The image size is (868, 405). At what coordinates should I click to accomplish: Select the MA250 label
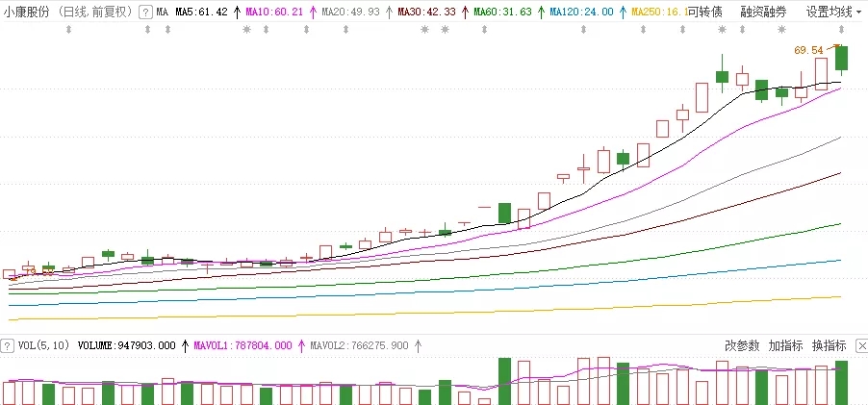click(659, 12)
